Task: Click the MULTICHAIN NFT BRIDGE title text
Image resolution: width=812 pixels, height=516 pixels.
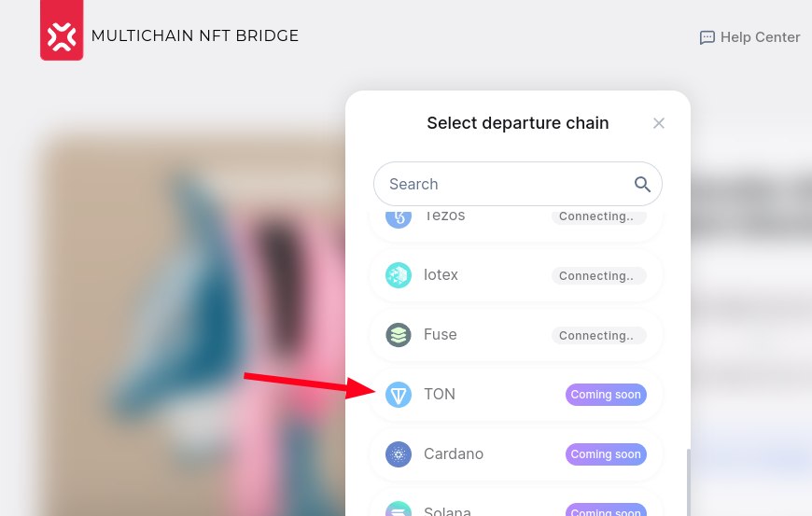Action: (195, 36)
